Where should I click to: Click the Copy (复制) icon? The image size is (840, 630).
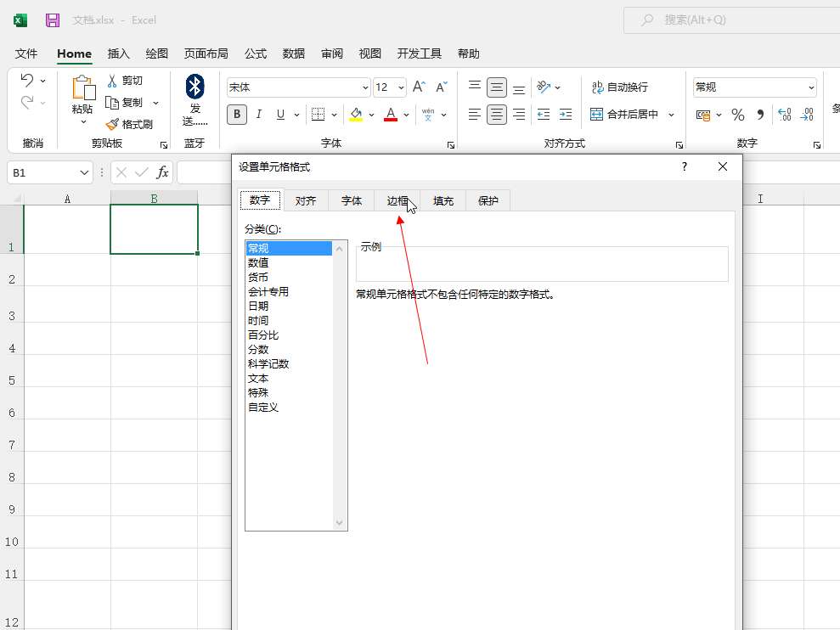(x=112, y=103)
